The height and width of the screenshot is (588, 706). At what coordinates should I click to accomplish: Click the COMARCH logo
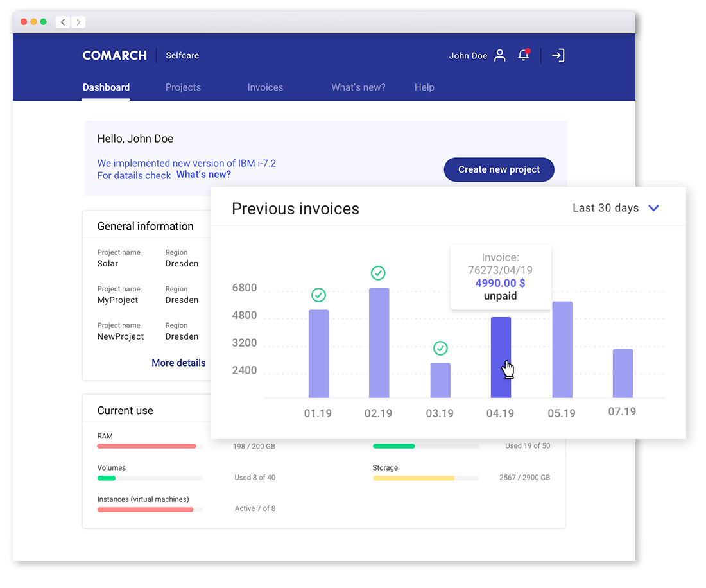click(114, 55)
